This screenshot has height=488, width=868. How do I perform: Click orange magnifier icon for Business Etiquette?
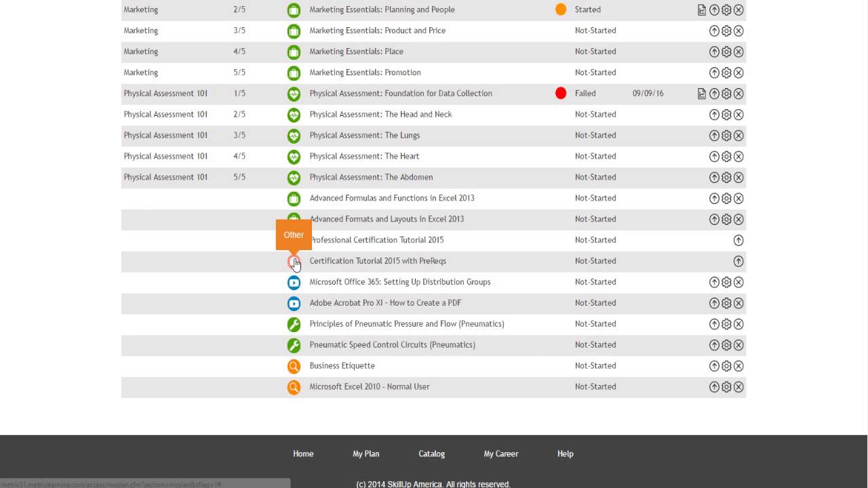point(294,366)
